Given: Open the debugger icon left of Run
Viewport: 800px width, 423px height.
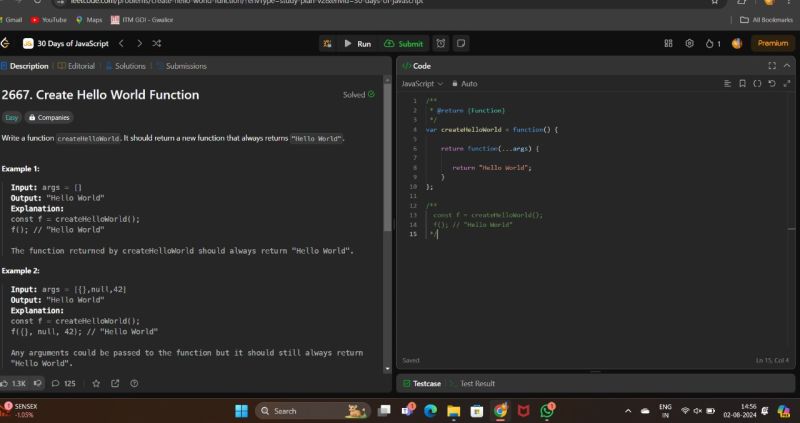Looking at the screenshot, I should tap(327, 44).
